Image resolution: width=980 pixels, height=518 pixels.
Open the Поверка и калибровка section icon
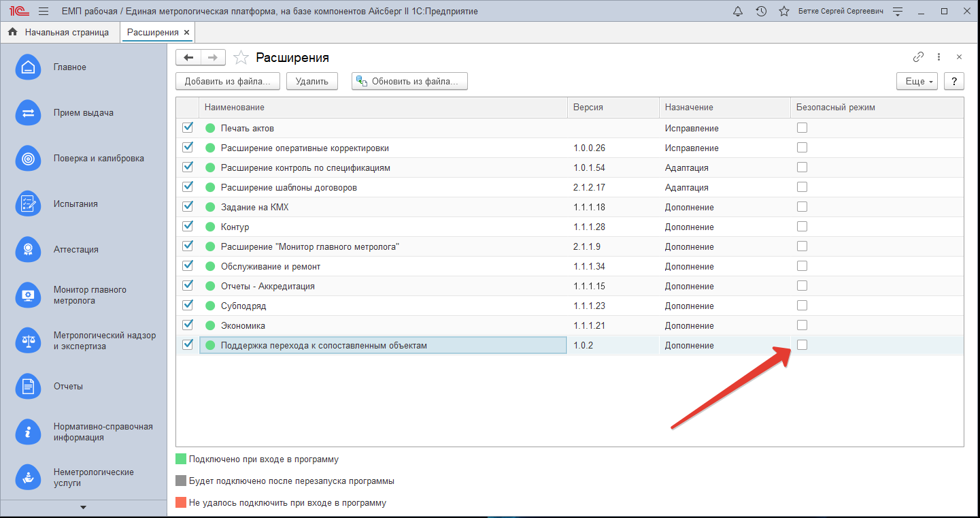pos(28,159)
